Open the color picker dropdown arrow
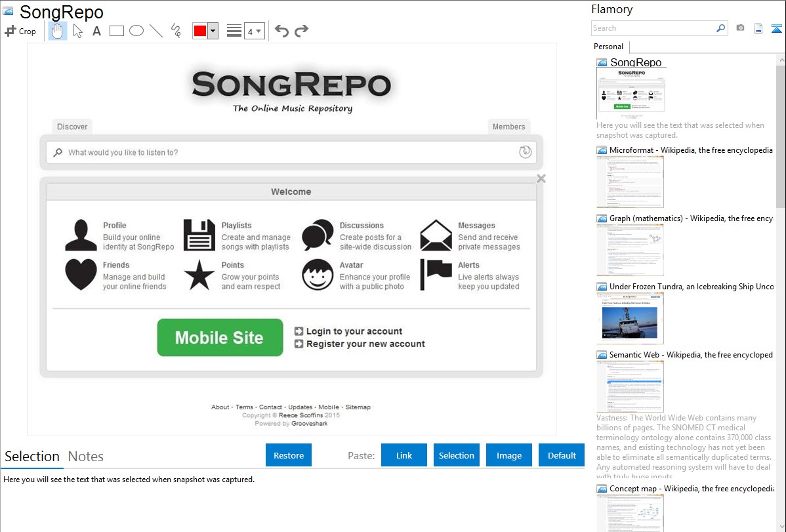The height and width of the screenshot is (532, 786). coord(213,31)
